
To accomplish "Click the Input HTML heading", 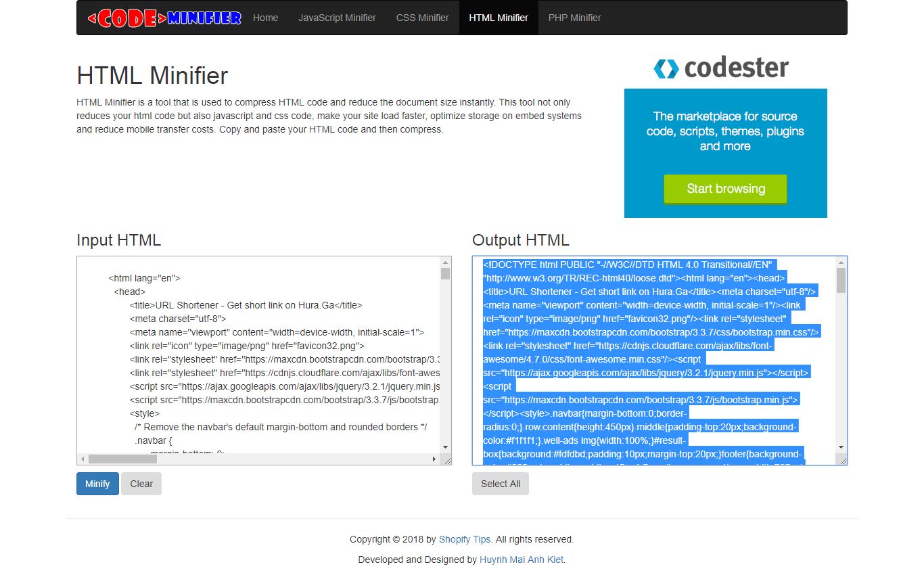I will 118,240.
